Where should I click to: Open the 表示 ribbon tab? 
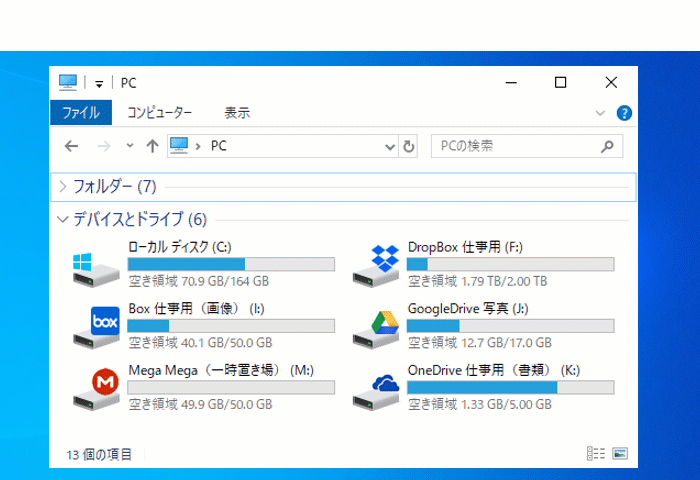pyautogui.click(x=237, y=113)
